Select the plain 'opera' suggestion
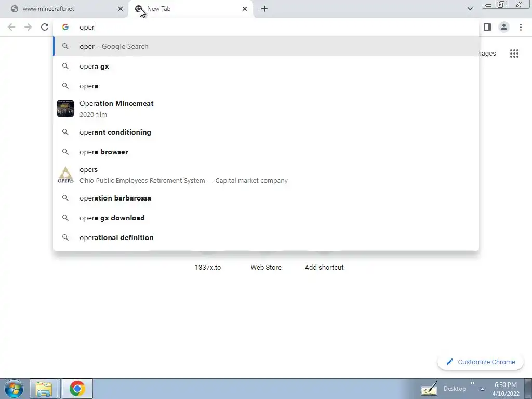Screen dimensions: 532x399 (x=266, y=86)
